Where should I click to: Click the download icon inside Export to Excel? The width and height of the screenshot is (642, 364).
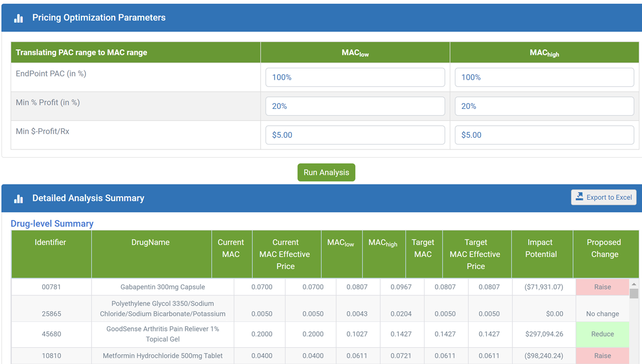pos(580,197)
